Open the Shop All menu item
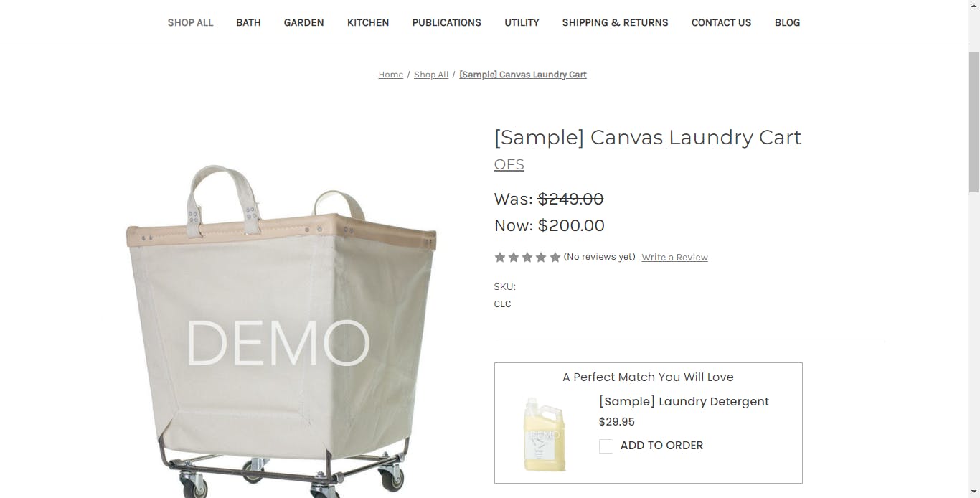Image resolution: width=980 pixels, height=498 pixels. tap(190, 22)
